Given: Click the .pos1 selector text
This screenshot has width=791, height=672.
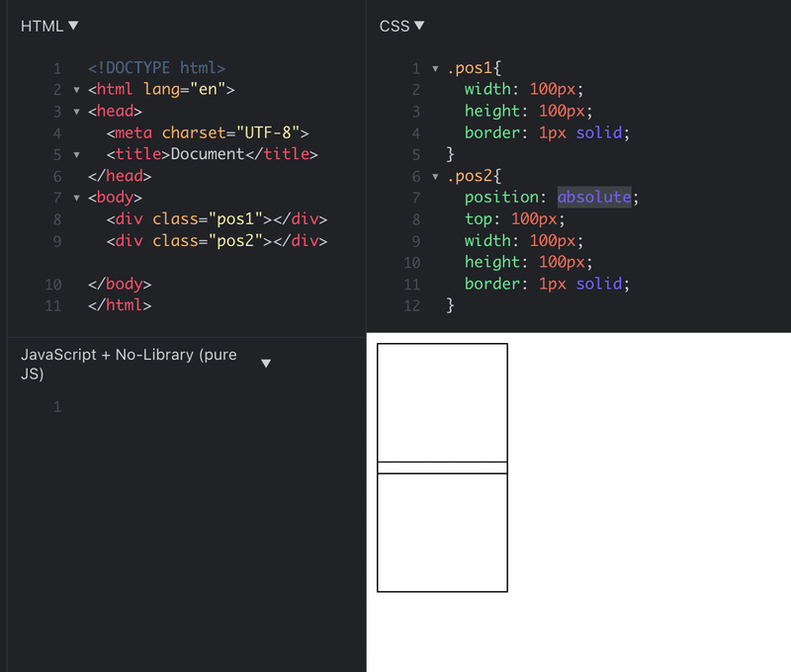Looking at the screenshot, I should click(469, 68).
